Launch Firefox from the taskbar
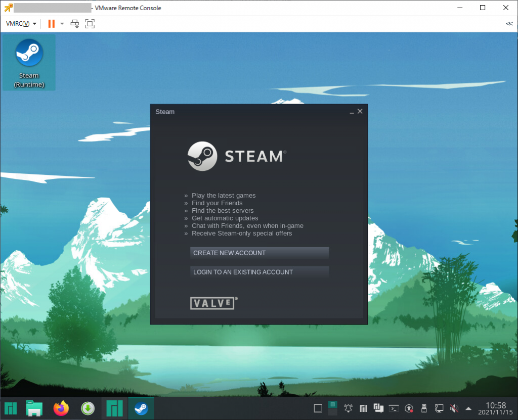 61,408
